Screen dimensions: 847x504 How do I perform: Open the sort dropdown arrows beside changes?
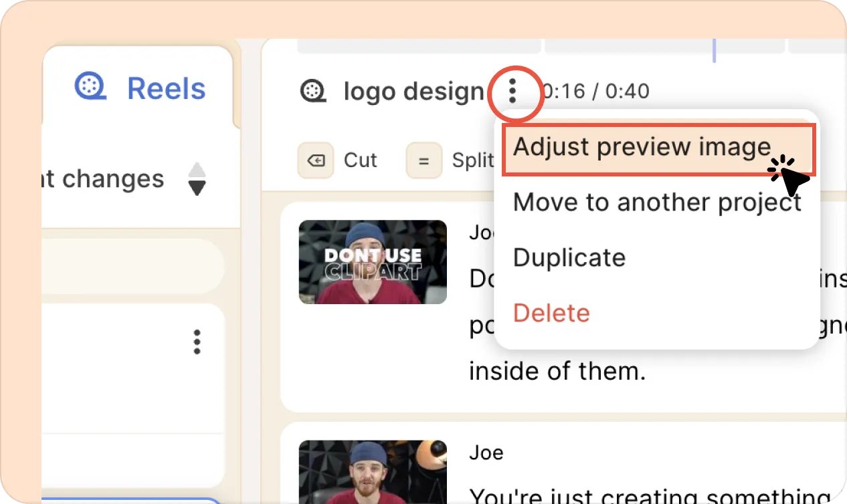point(197,179)
